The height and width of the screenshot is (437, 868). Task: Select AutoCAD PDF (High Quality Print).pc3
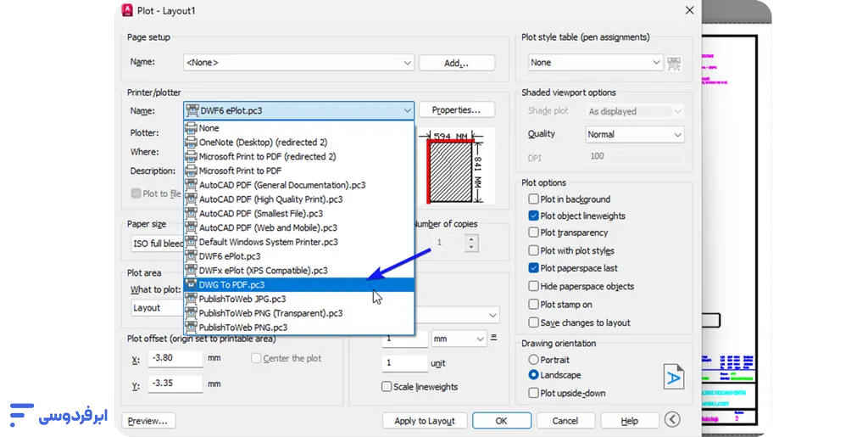point(299,199)
